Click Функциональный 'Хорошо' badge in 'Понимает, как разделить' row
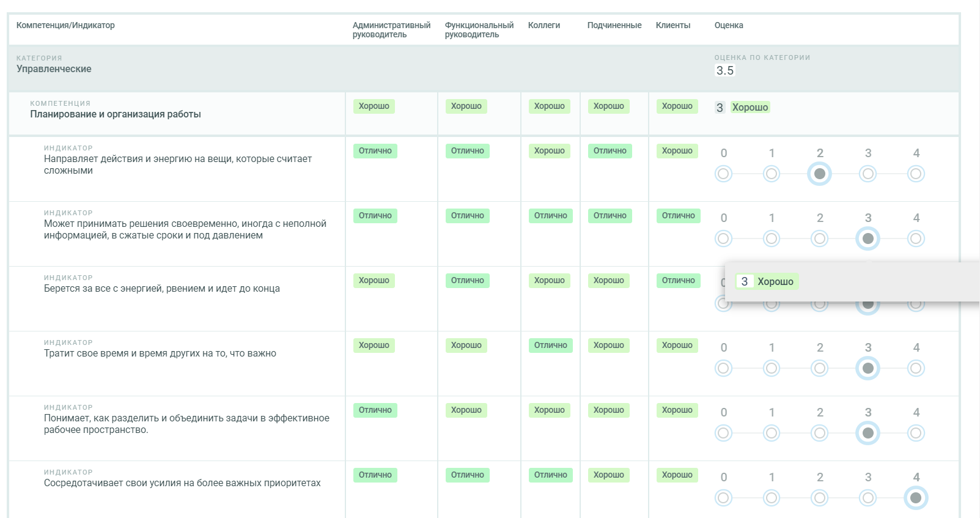The height and width of the screenshot is (518, 980). pyautogui.click(x=466, y=410)
